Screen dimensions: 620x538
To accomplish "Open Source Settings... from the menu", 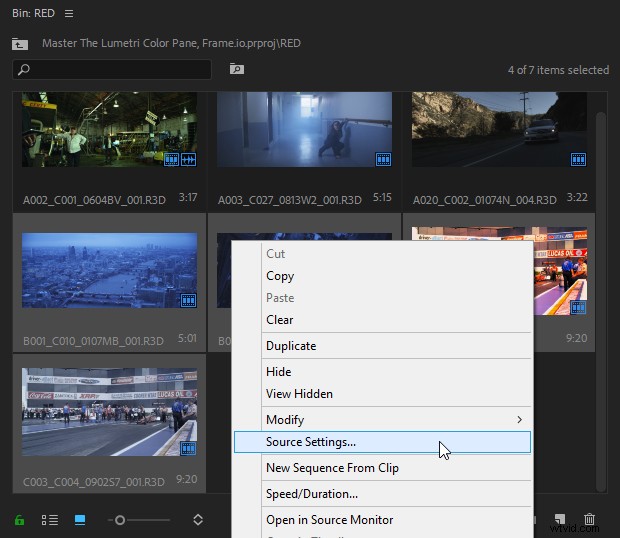I will (x=382, y=442).
